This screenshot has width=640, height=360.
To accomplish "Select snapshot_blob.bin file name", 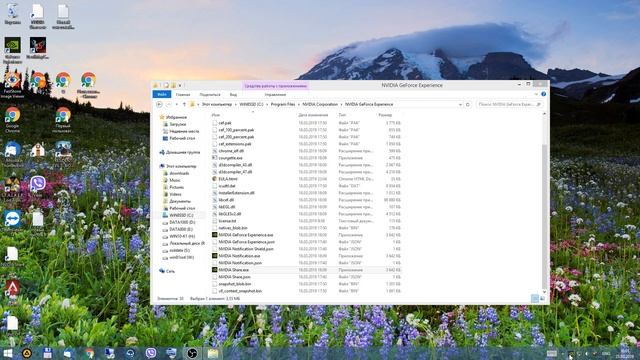I will pos(235,284).
